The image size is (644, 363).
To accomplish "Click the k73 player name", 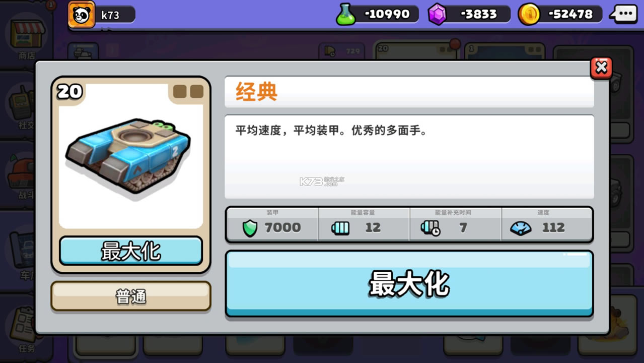I will [110, 15].
